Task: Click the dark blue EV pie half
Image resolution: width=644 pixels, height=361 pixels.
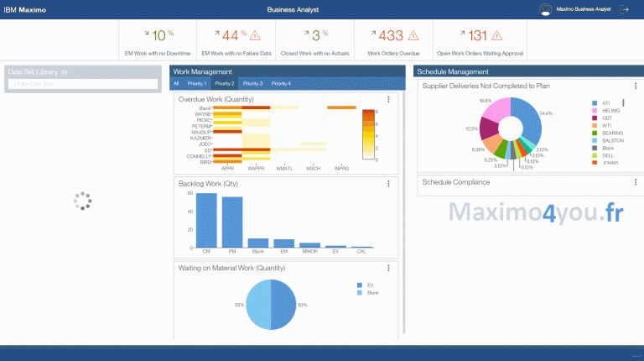Action: [x=283, y=305]
